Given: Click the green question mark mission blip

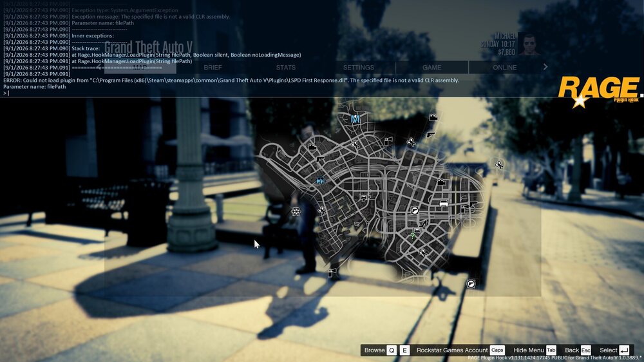Looking at the screenshot, I should (412, 236).
